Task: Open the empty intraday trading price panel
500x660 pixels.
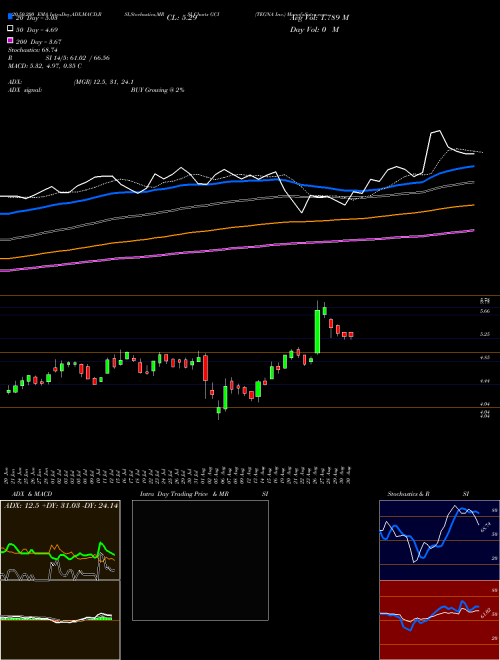Action: [x=200, y=560]
